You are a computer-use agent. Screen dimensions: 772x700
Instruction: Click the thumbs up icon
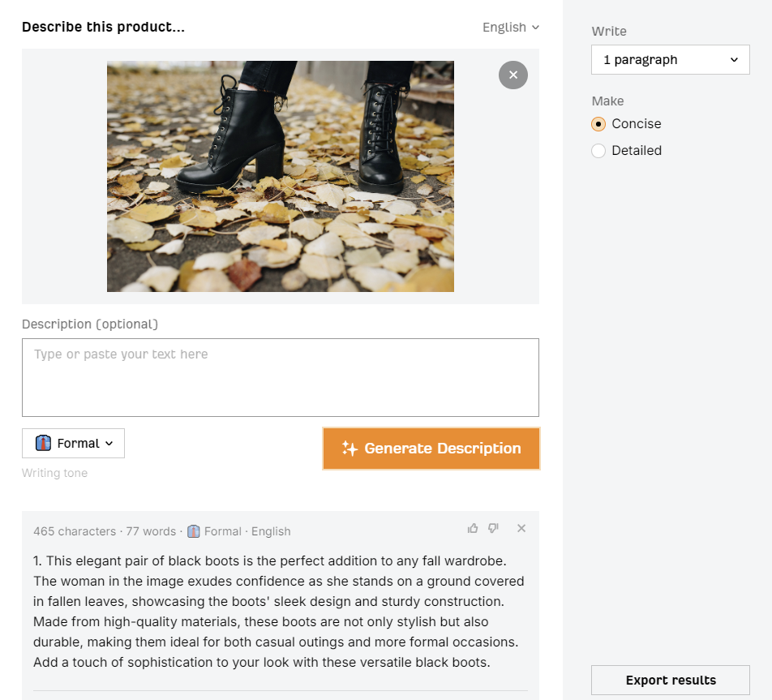pos(473,529)
